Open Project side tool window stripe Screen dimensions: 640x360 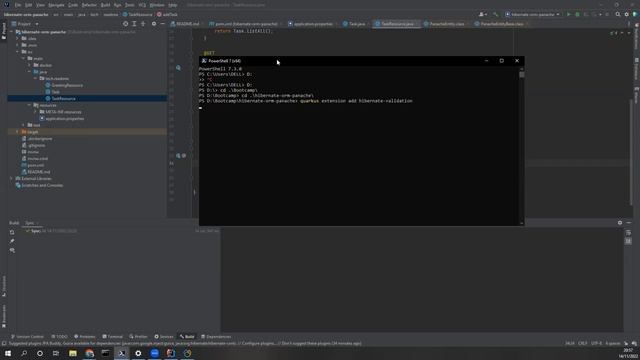point(4,31)
